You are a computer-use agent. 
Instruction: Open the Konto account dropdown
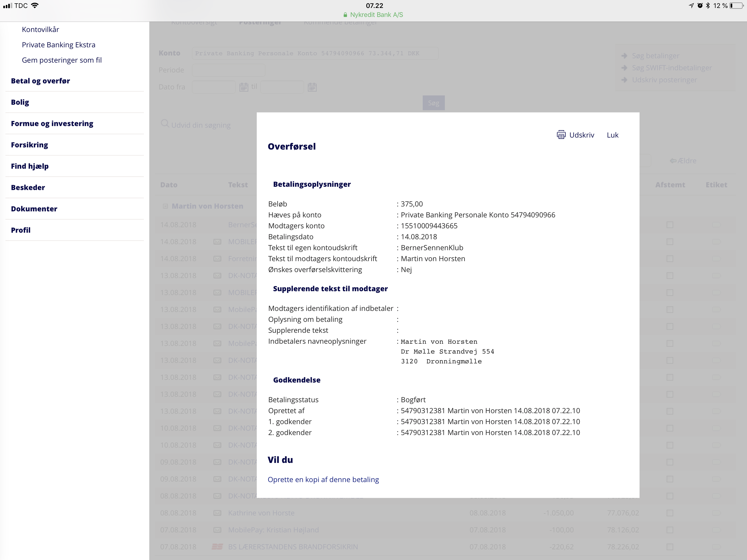[x=315, y=53]
